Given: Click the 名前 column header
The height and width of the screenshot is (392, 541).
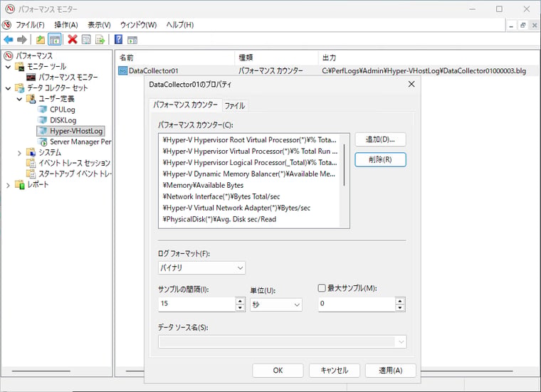Looking at the screenshot, I should coord(175,58).
